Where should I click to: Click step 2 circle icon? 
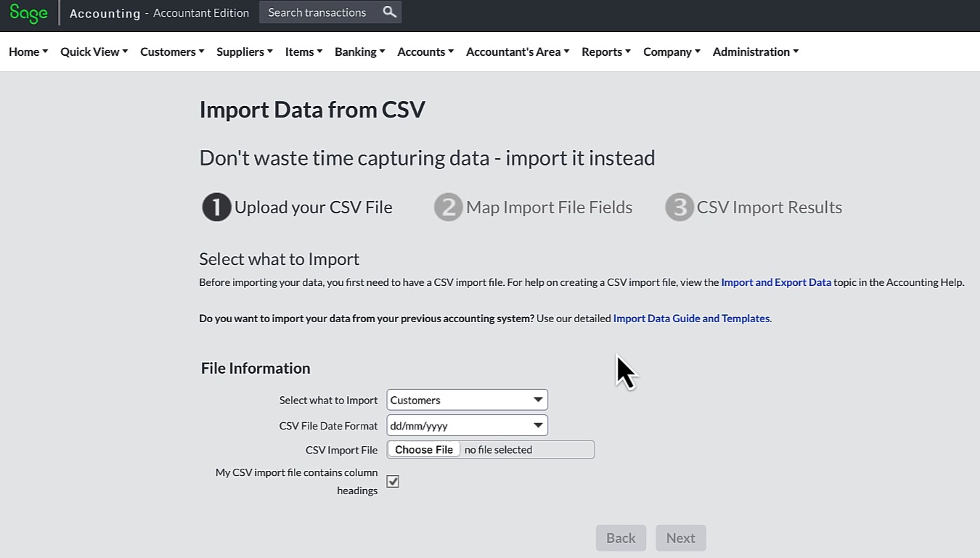coord(448,208)
